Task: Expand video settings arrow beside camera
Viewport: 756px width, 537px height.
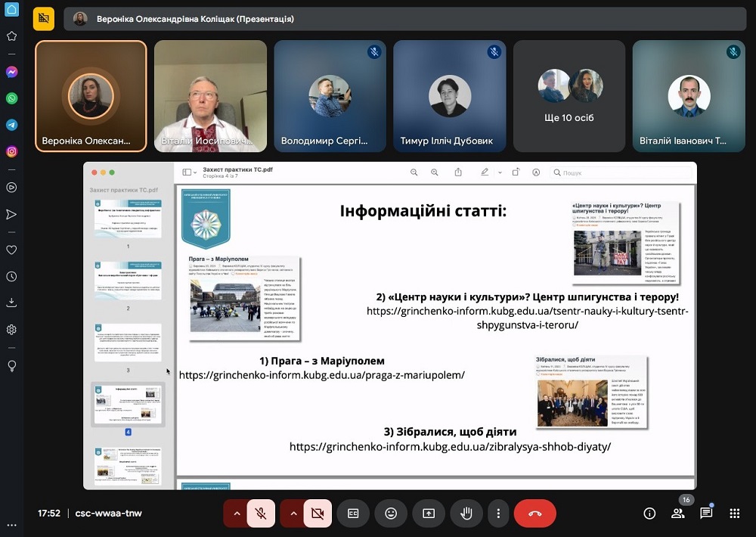Action: tap(293, 514)
